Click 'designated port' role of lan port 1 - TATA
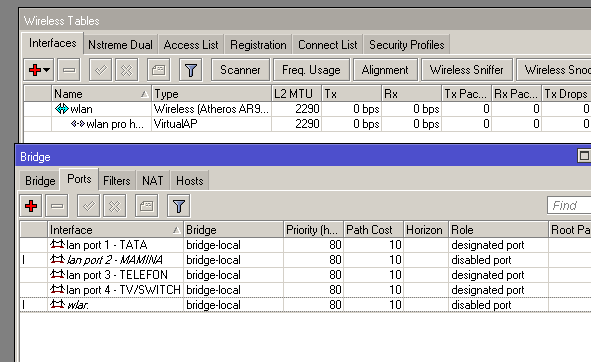This screenshot has width=591, height=362. (488, 245)
